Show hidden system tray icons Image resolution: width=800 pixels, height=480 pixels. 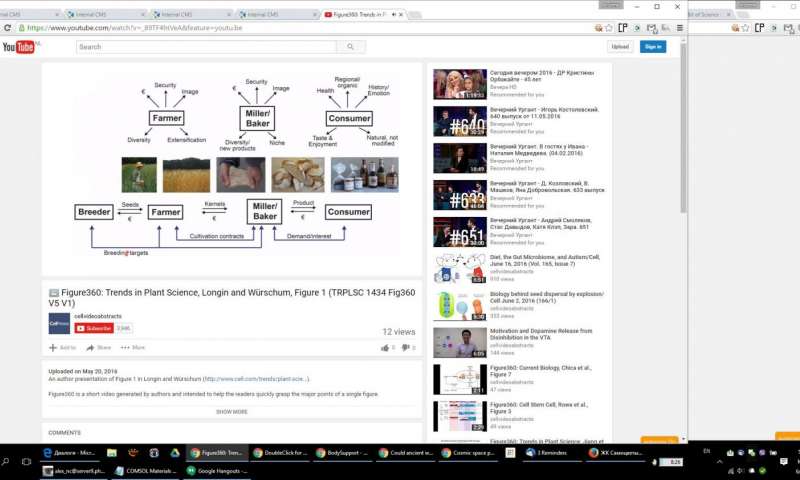719,462
